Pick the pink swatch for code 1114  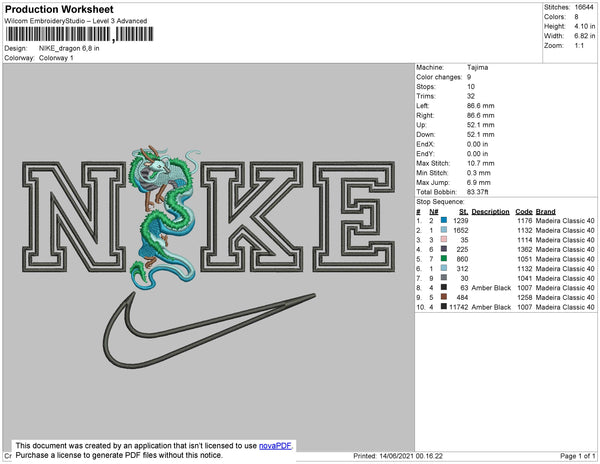(x=444, y=239)
